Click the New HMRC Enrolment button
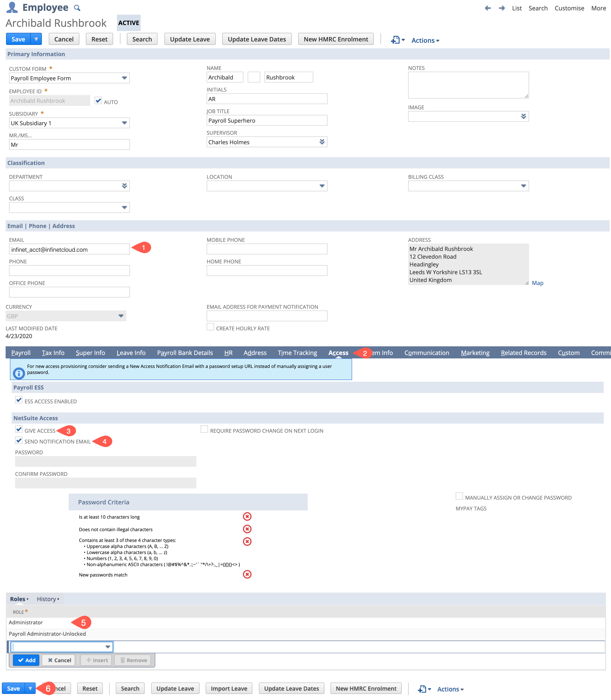The image size is (611, 700). click(335, 39)
